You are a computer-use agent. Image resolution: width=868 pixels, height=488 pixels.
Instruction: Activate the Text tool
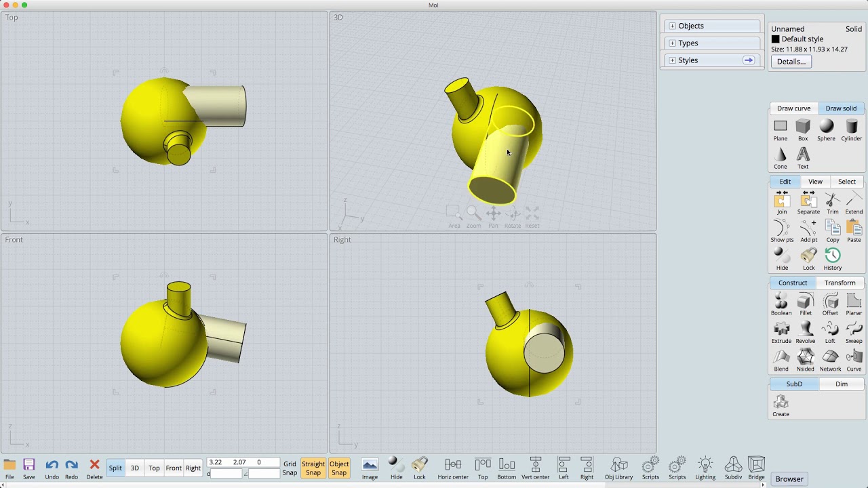803,158
